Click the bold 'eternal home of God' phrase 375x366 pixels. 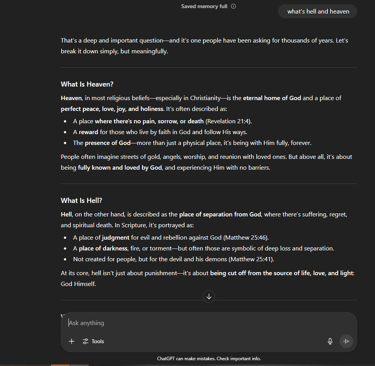[272, 98]
